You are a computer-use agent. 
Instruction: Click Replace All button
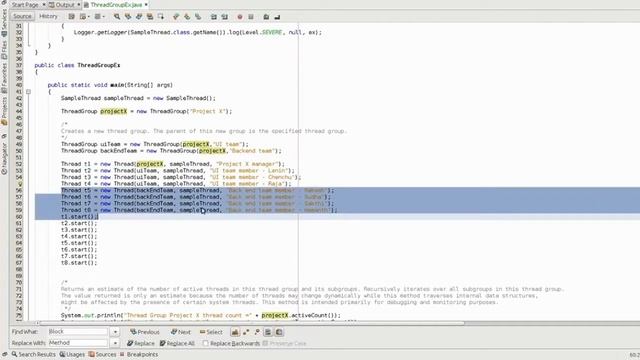[177, 343]
